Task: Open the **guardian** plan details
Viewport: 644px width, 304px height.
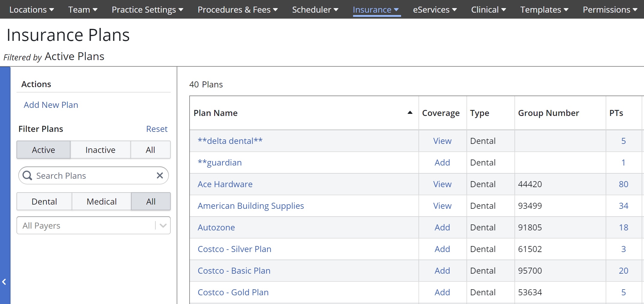Action: pos(220,162)
